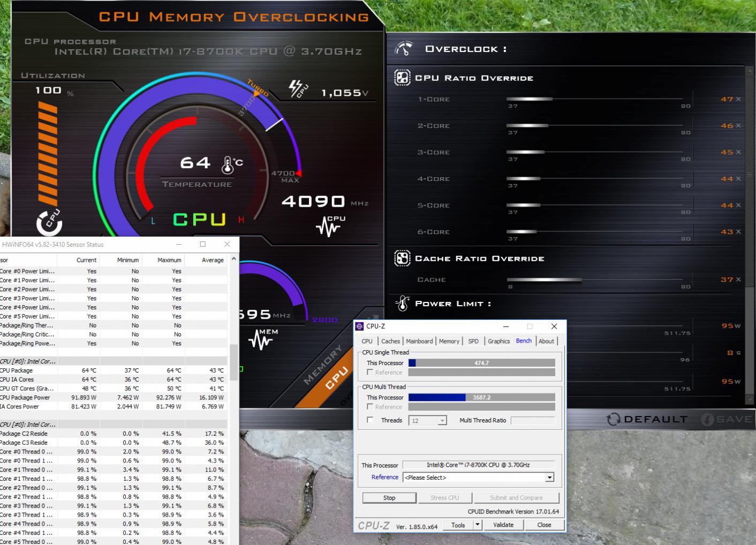The width and height of the screenshot is (756, 545).
Task: Click the 4-Core ratio slider
Action: [x=594, y=179]
